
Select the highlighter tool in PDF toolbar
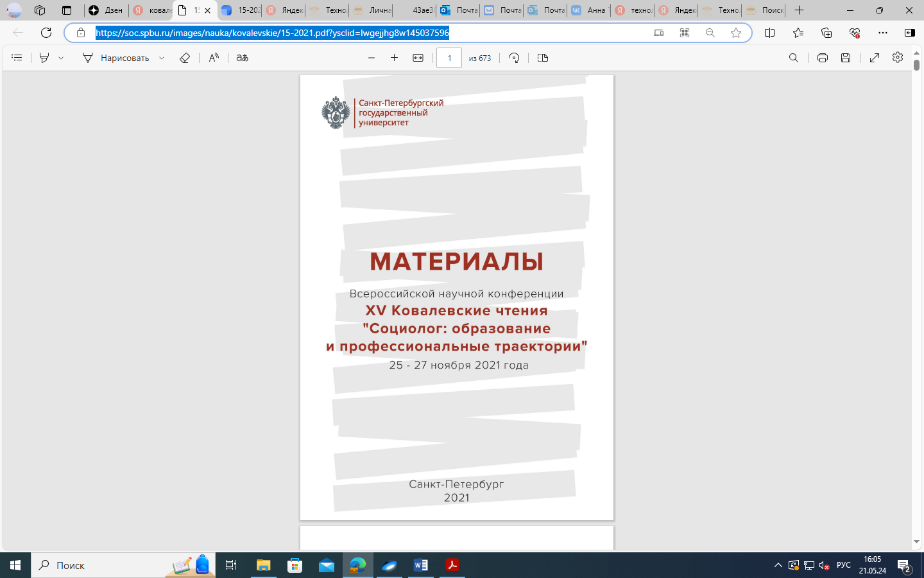point(44,58)
